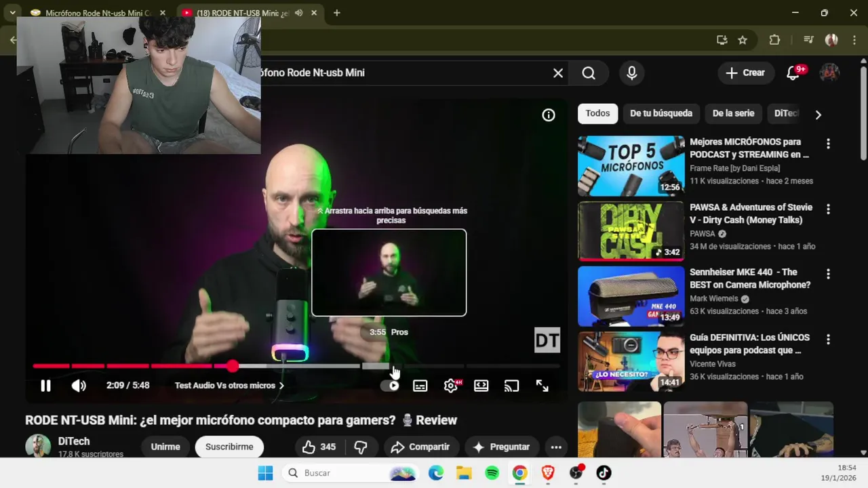Click the Preguntar button

501,447
